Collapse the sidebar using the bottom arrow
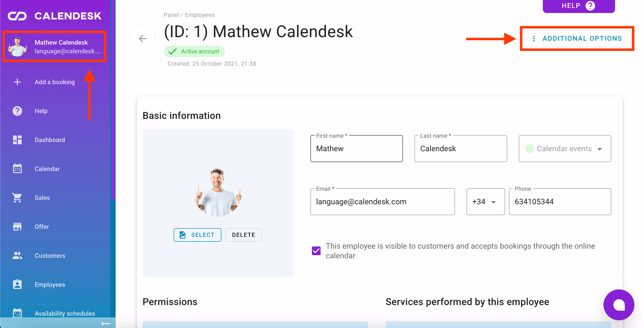Viewport: 644px width, 328px height. (x=105, y=323)
